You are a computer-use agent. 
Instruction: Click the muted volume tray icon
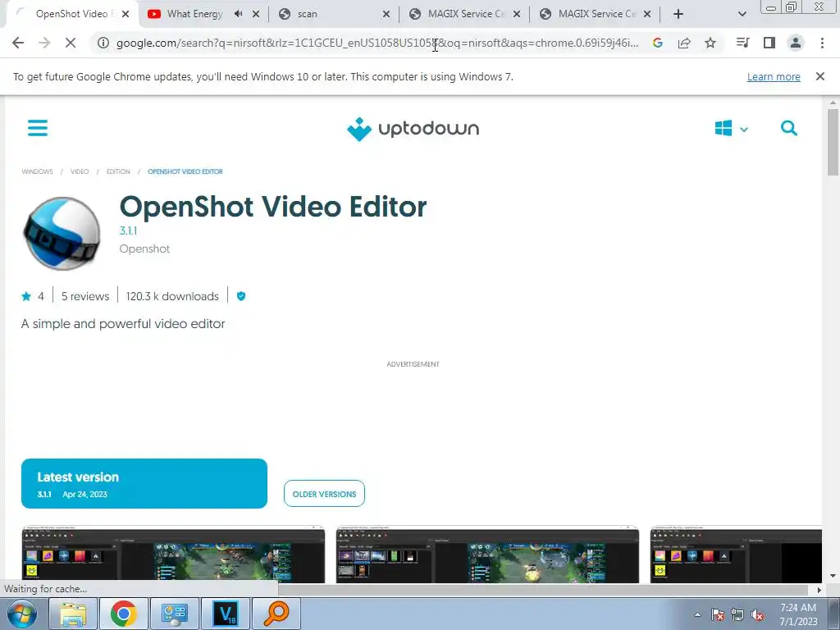point(757,614)
